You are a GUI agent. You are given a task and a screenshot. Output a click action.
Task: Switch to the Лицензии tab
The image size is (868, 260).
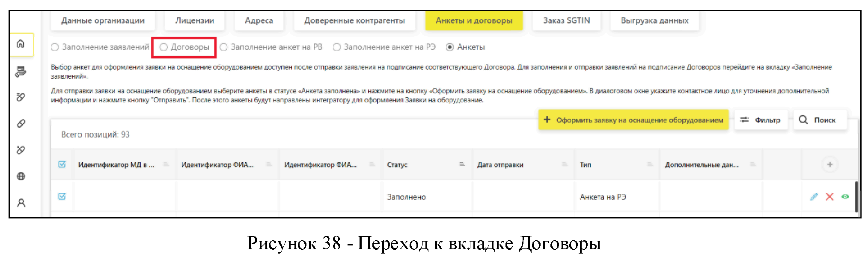[x=194, y=21]
